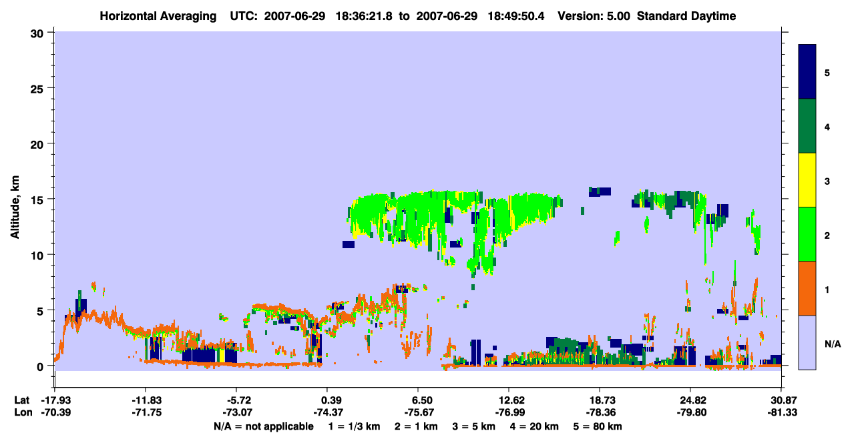Click the 'Lat' axis row label
This screenshot has width=868, height=445.
coord(22,400)
